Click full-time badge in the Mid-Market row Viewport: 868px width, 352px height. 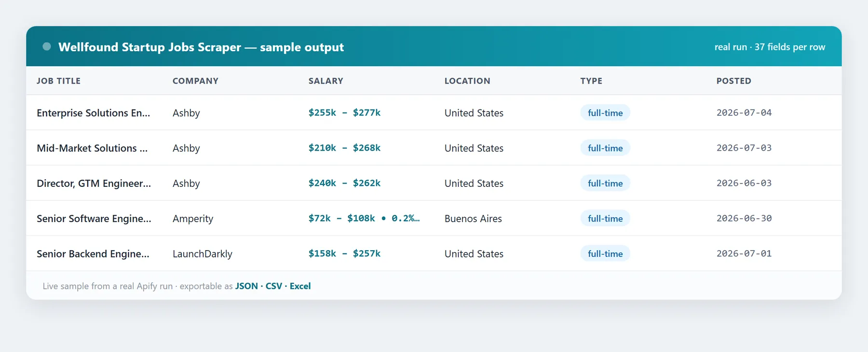tap(605, 148)
